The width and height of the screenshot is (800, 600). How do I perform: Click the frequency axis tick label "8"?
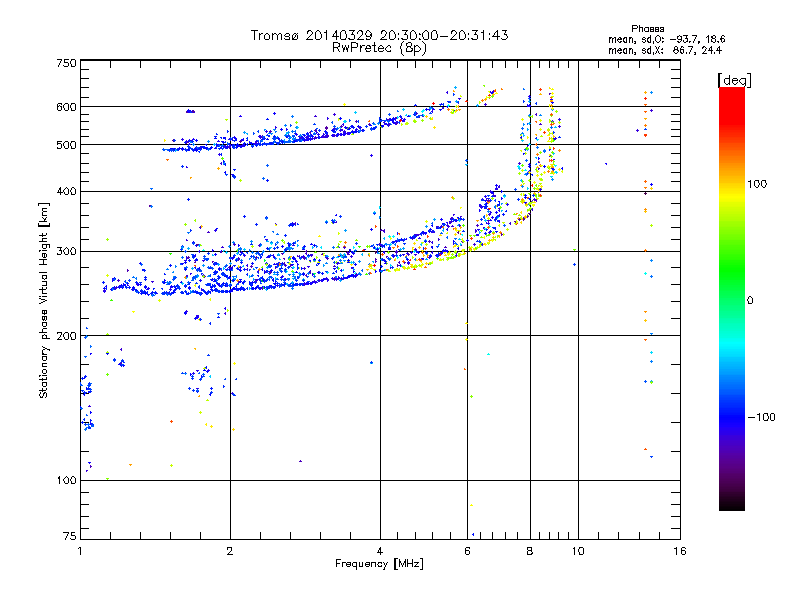pos(530,551)
